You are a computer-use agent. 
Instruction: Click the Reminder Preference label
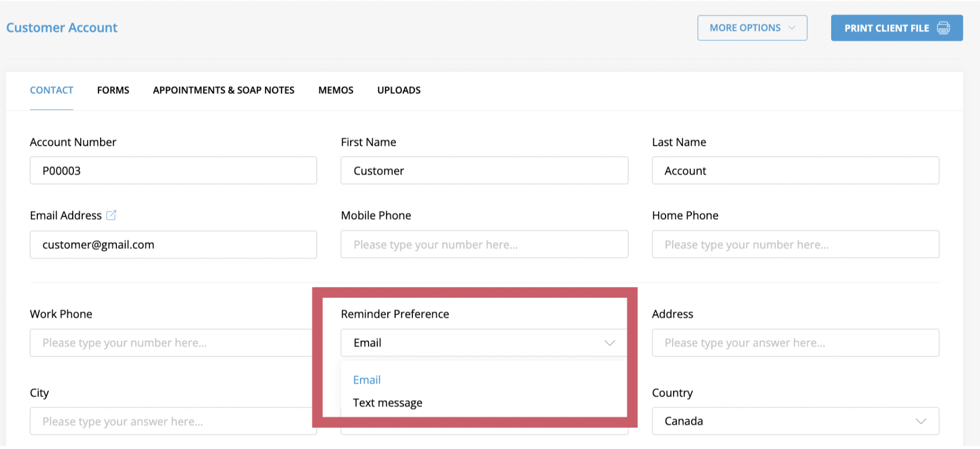[x=395, y=314]
